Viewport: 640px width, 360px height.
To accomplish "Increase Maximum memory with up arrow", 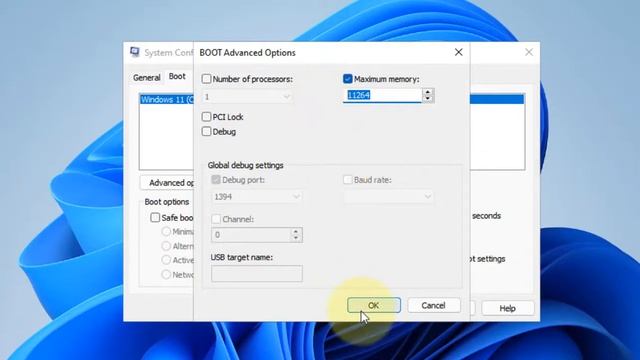I will point(427,92).
